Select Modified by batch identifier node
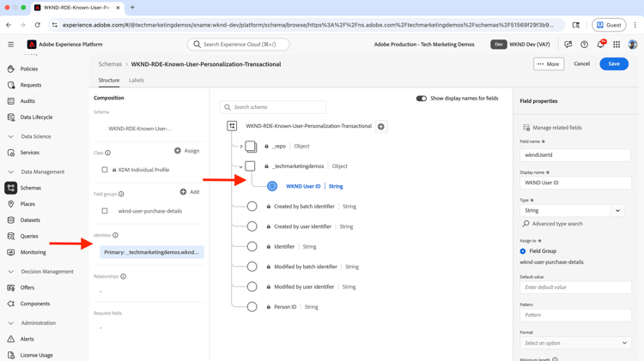Screen dimensions: 644x361 coord(252,267)
